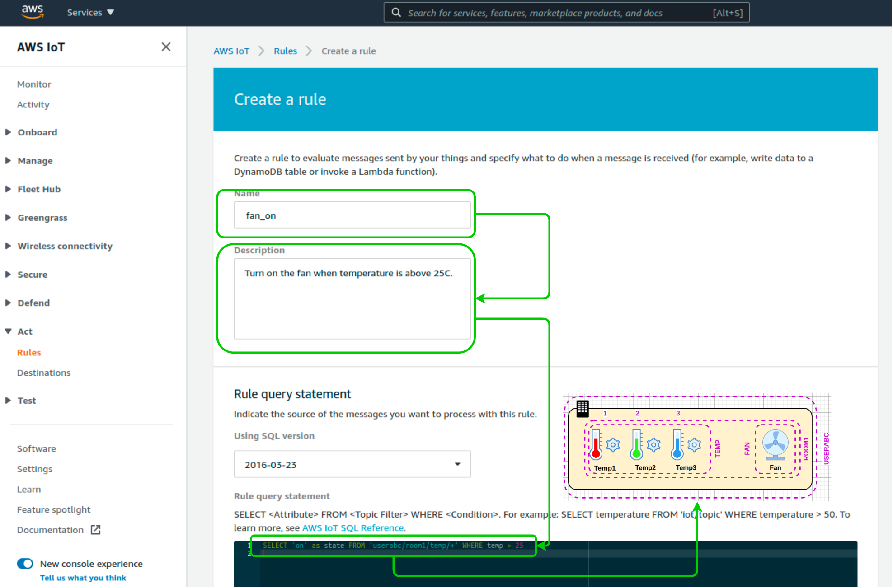Viewport: 893px width, 588px height.
Task: Open Software in the sidebar
Action: click(x=37, y=449)
